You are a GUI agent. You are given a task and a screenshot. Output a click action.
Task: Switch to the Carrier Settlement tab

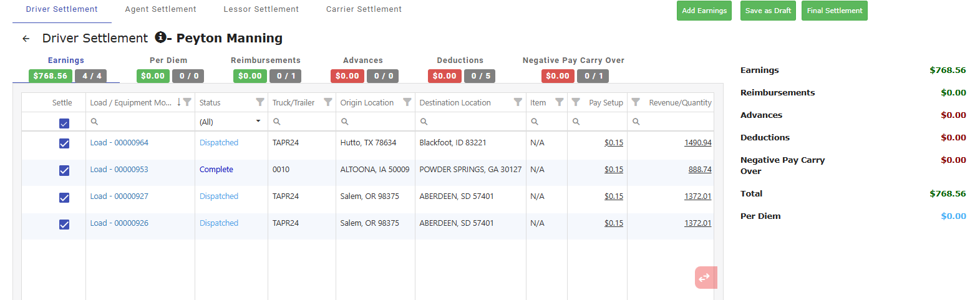tap(364, 9)
